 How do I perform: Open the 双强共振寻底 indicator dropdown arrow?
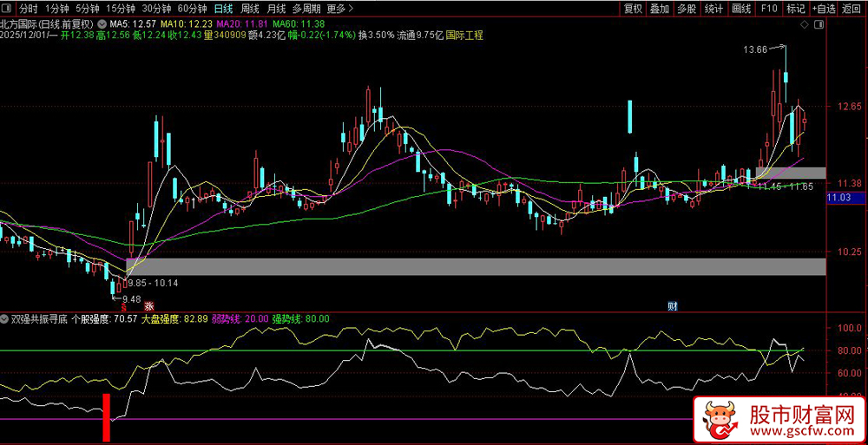[x=6, y=319]
